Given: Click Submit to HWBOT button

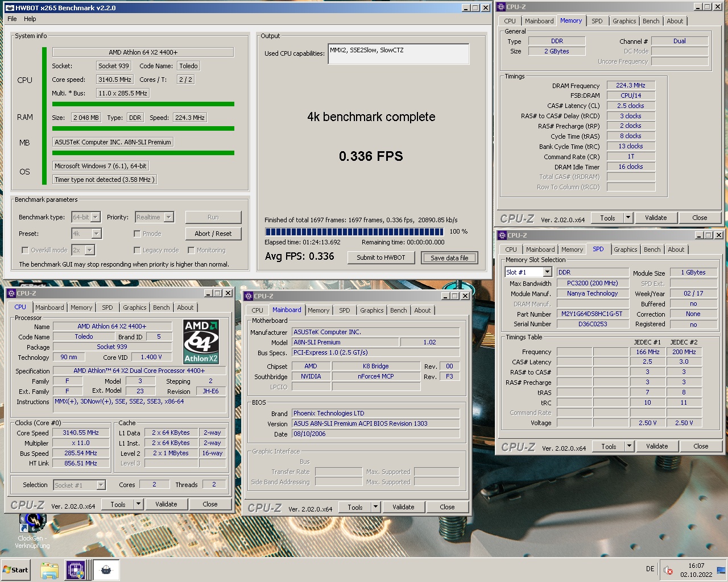Looking at the screenshot, I should [x=381, y=257].
